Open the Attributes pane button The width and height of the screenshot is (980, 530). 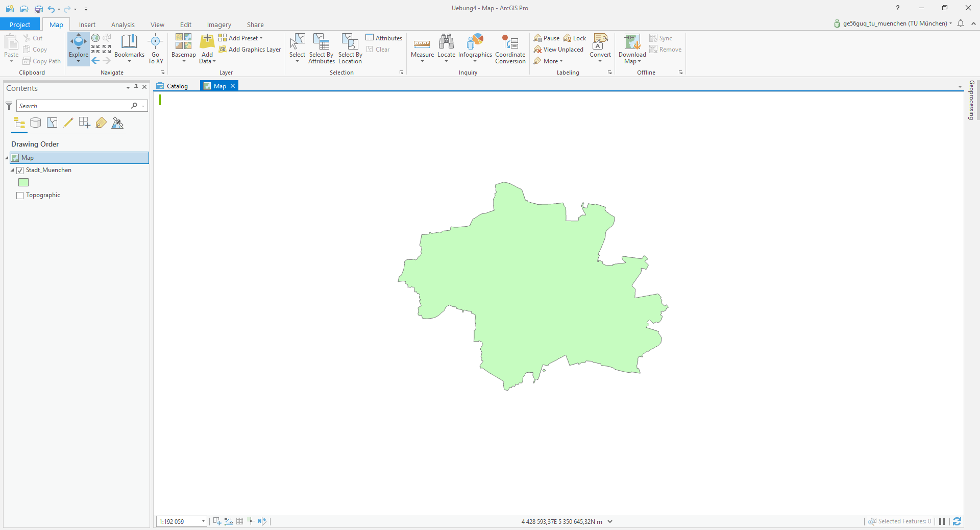click(x=384, y=38)
